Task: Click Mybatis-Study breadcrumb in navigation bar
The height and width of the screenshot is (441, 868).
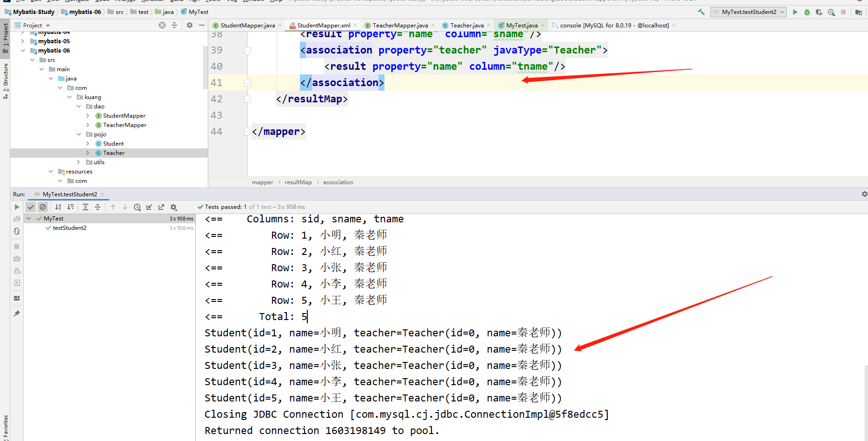Action: pyautogui.click(x=33, y=12)
